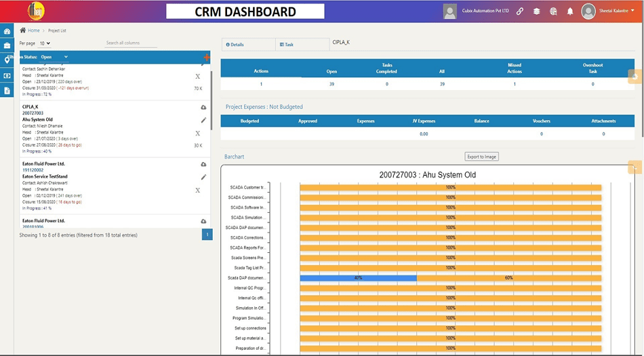This screenshot has width=644, height=356.
Task: Click Cubix Automation Pvt LTD company name
Action: [485, 11]
